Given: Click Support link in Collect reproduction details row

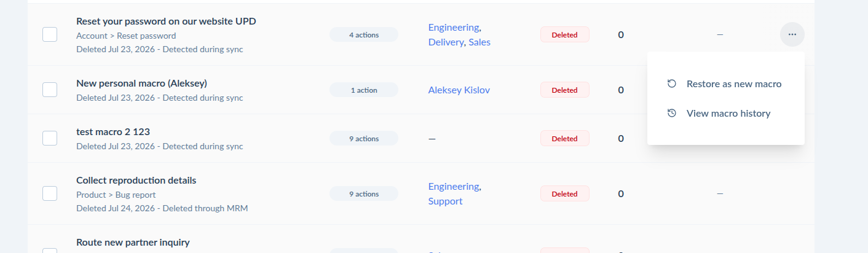Looking at the screenshot, I should tap(446, 201).
